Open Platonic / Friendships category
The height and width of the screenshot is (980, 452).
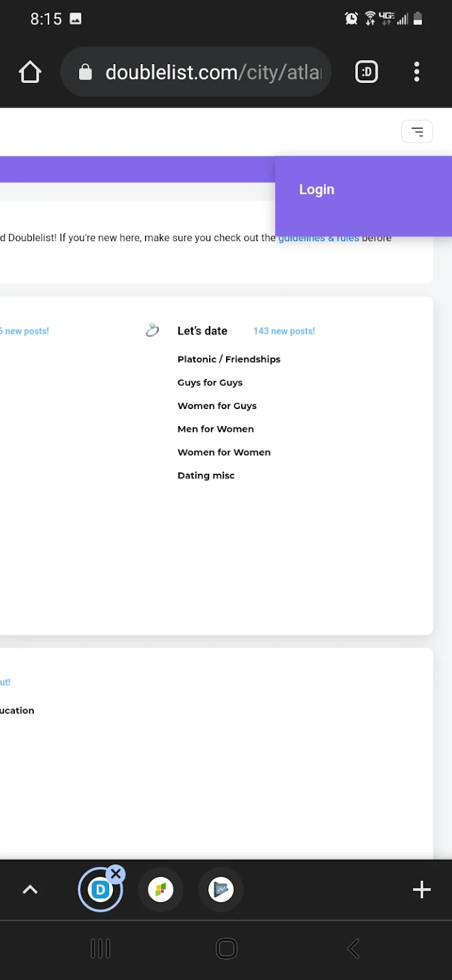229,359
